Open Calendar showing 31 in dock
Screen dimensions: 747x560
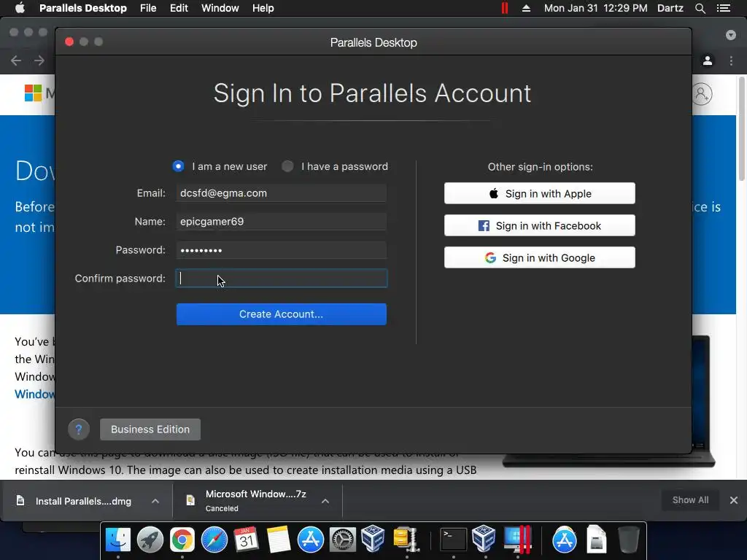[247, 540]
